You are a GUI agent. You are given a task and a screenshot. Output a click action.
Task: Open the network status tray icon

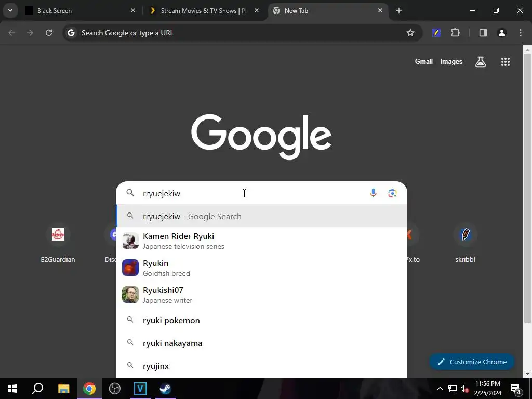[x=453, y=389]
